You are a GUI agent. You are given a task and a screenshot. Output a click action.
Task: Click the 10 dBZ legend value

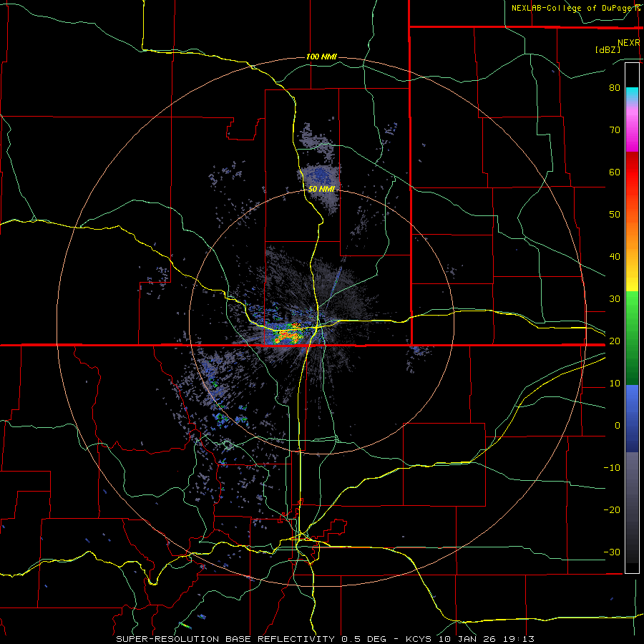pos(615,384)
